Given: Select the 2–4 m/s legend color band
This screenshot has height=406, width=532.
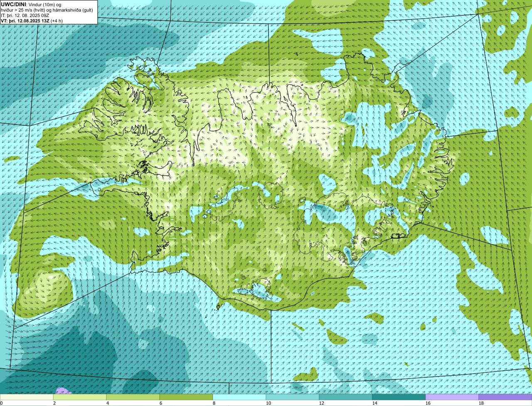Looking at the screenshot, I should coord(80,397).
